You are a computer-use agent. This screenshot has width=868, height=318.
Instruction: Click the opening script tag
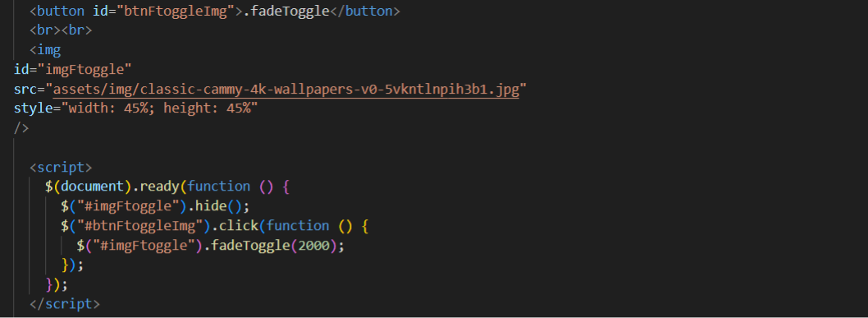(x=61, y=168)
